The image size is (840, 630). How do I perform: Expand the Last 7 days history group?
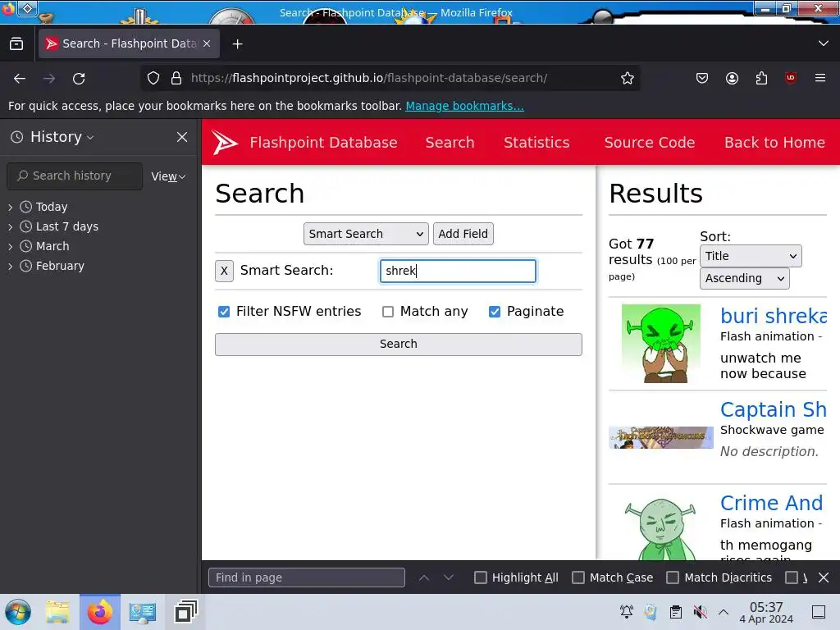10,226
